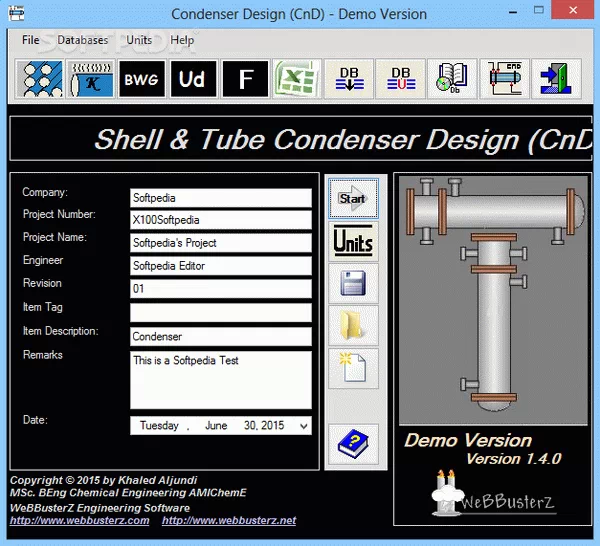Click the application icon in title bar
This screenshot has height=546, width=600.
click(x=16, y=13)
